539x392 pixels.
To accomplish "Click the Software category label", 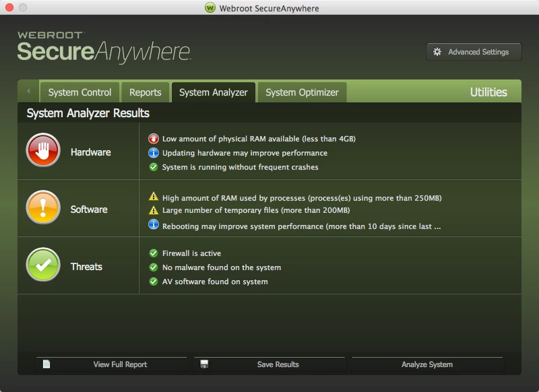I will [x=89, y=209].
